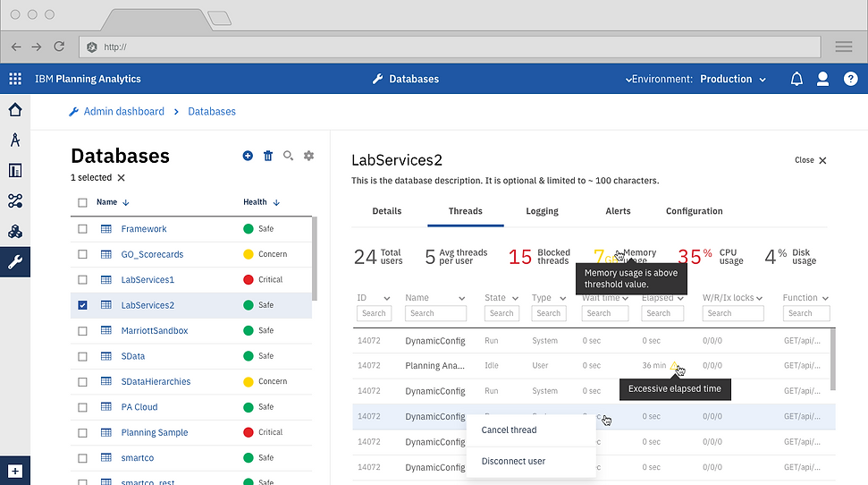Check the Planning Sample checkbox
The image size is (868, 485).
tap(82, 433)
